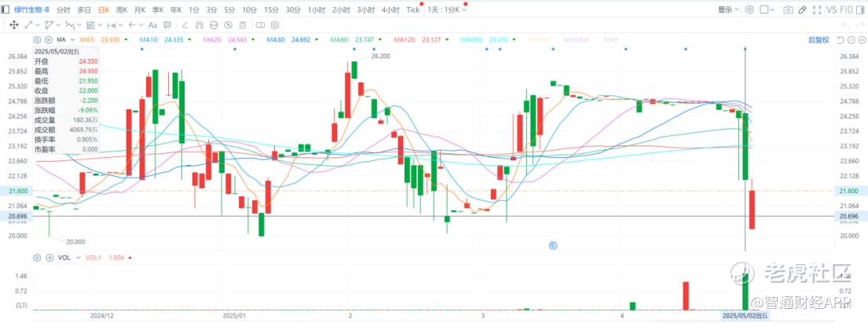Select the arrow marker tool

[x=132, y=25]
